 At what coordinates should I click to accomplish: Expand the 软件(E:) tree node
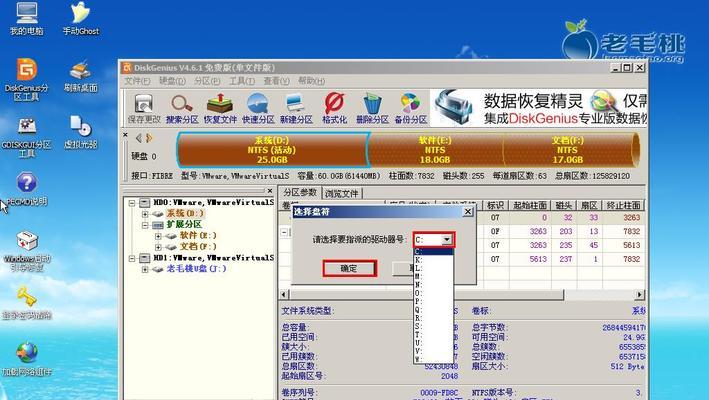[x=158, y=236]
